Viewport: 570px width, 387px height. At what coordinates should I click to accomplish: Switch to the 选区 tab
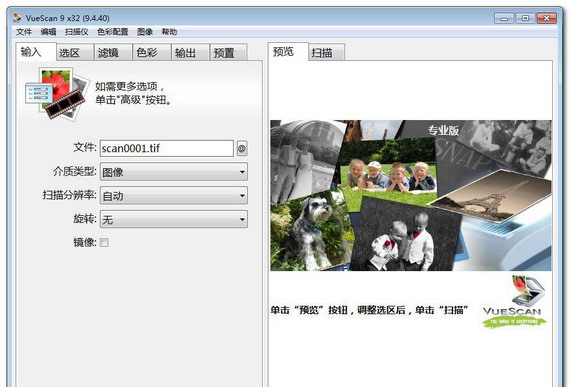click(x=75, y=53)
